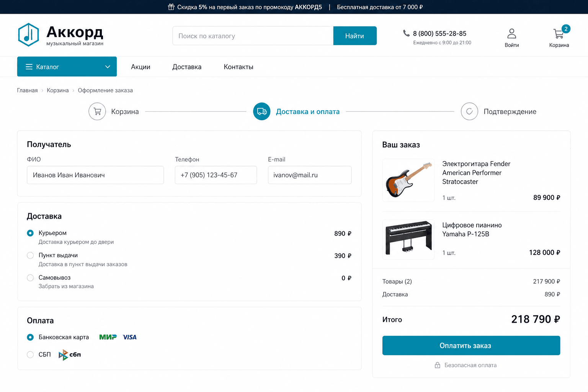Click the Подтверждение step label
Image resolution: width=588 pixels, height=392 pixels.
(x=510, y=112)
